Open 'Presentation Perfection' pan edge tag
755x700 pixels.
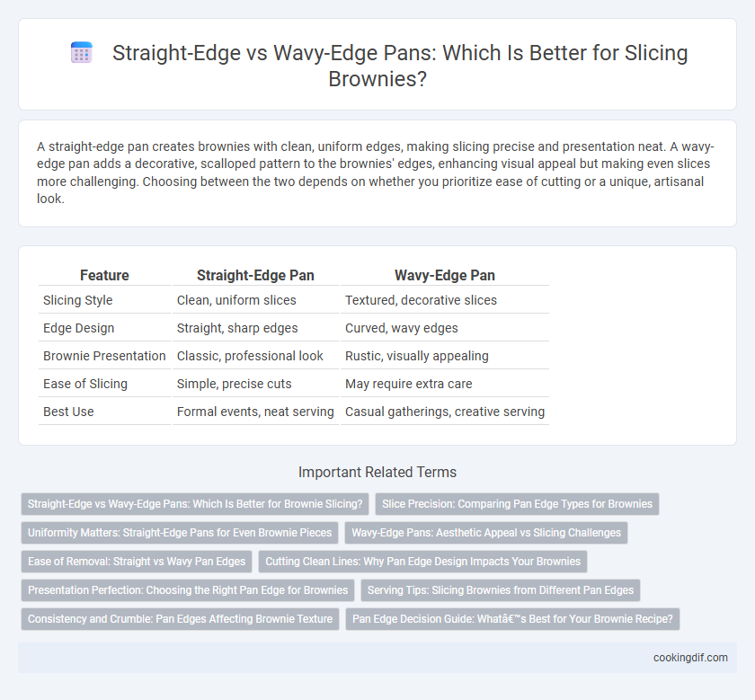188,590
